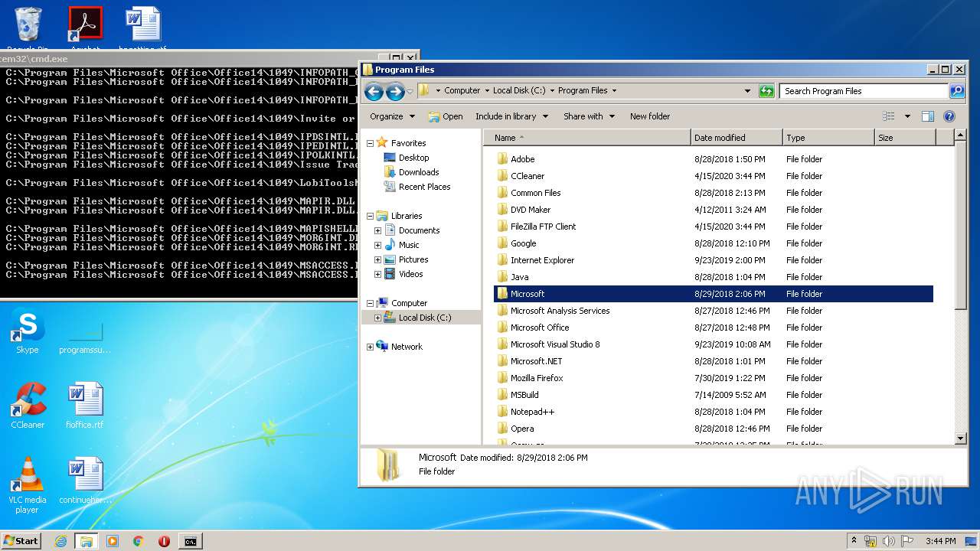Select Videos in Libraries
This screenshot has width=980, height=551.
403,274
